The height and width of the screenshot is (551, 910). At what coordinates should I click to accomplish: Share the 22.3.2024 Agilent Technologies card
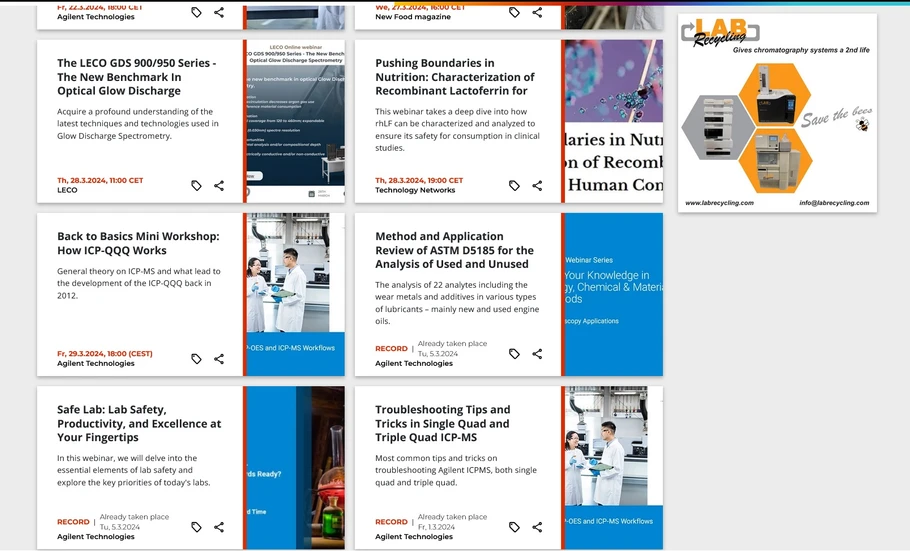219,12
